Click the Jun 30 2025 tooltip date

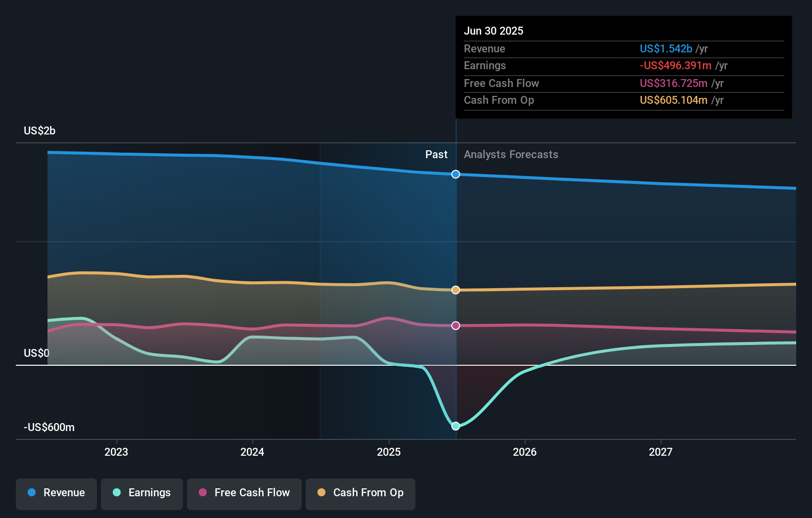494,31
